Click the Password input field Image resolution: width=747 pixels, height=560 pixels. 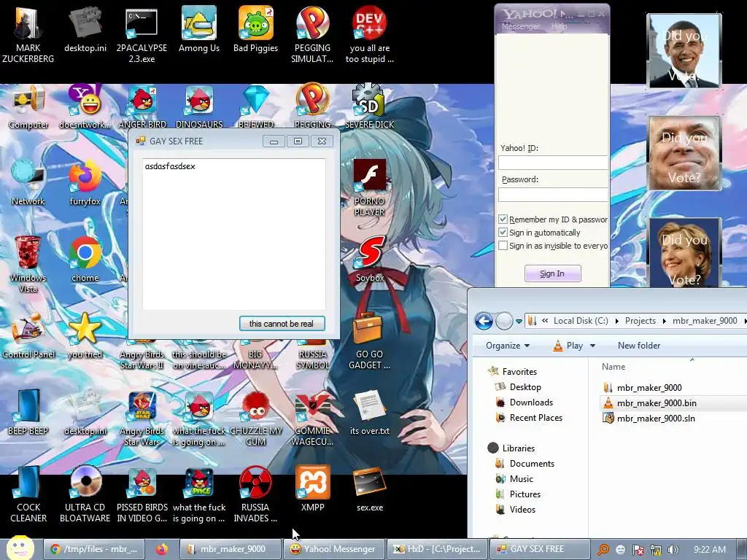pyautogui.click(x=553, y=194)
